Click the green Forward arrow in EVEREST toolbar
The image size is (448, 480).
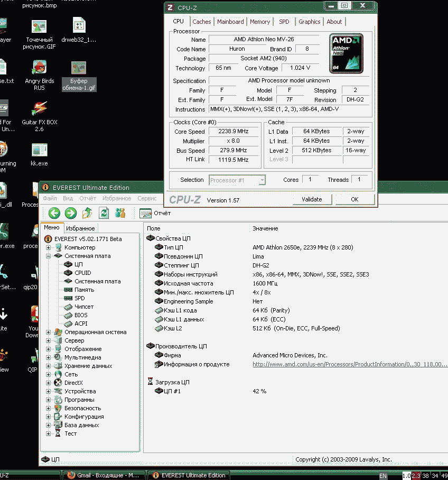(x=71, y=213)
